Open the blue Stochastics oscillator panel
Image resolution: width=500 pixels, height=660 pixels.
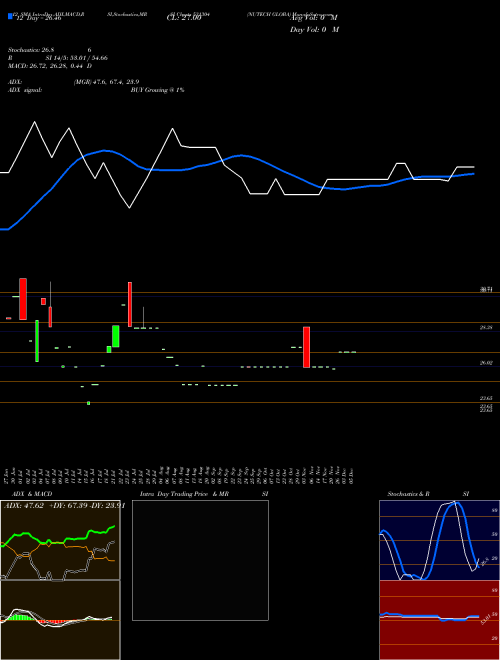coord(439,540)
